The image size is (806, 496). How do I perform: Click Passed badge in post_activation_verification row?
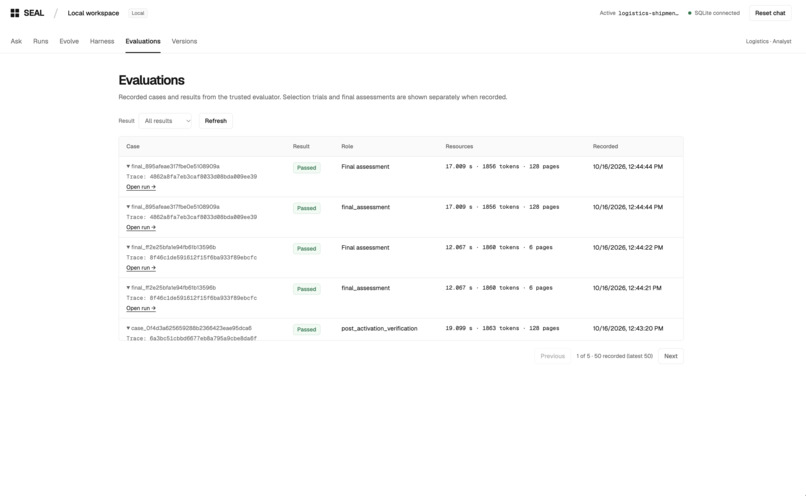coord(306,329)
